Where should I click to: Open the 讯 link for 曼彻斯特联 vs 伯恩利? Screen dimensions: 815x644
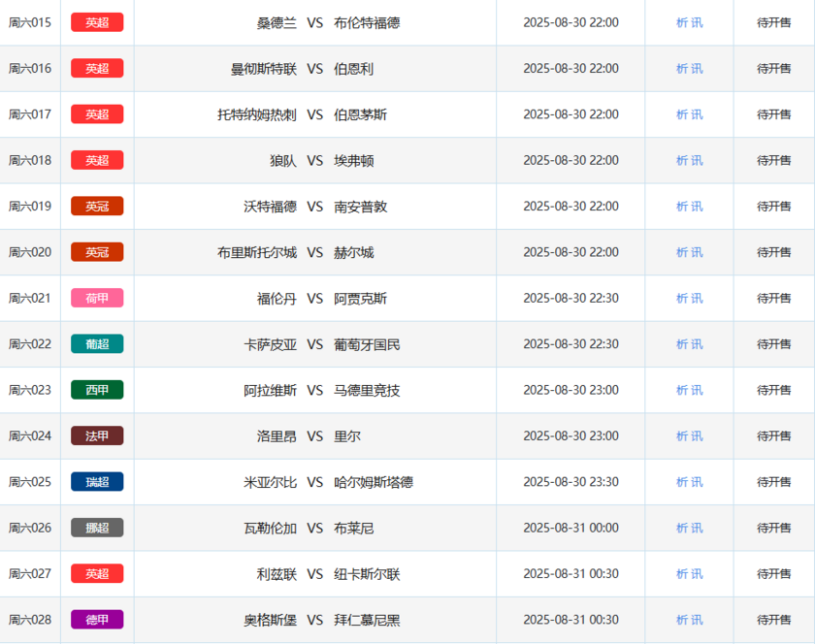[x=698, y=69]
